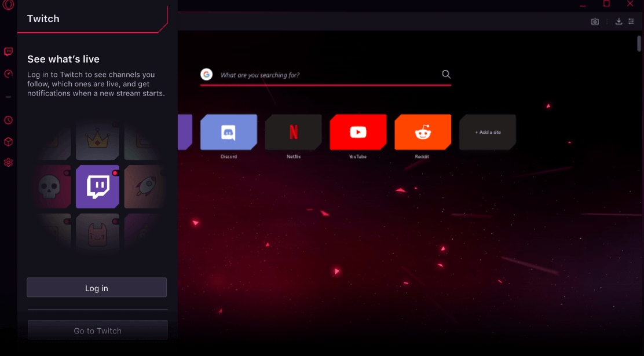644x356 pixels.
Task: Open the partially hidden purple speed dial tile
Action: [x=185, y=132]
